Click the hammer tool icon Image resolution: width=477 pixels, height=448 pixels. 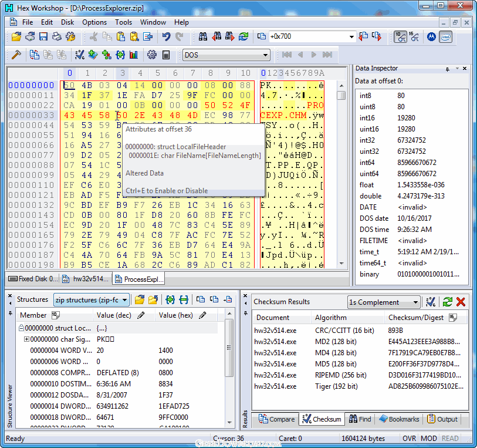point(16,55)
